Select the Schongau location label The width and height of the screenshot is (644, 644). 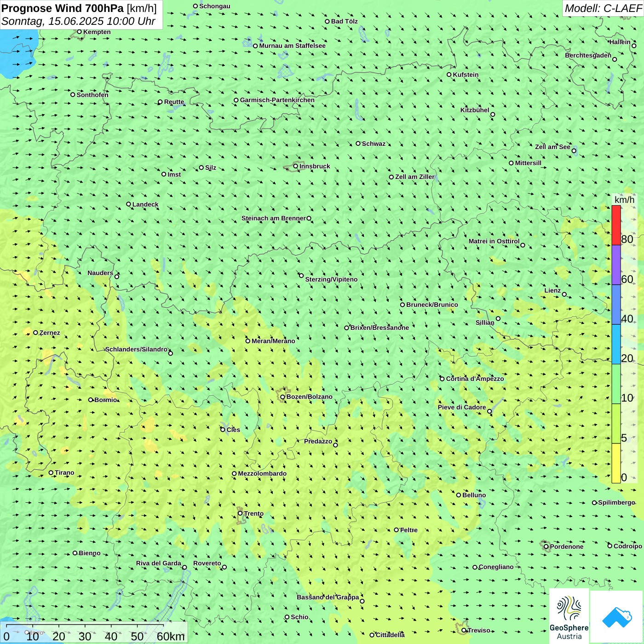215,6
